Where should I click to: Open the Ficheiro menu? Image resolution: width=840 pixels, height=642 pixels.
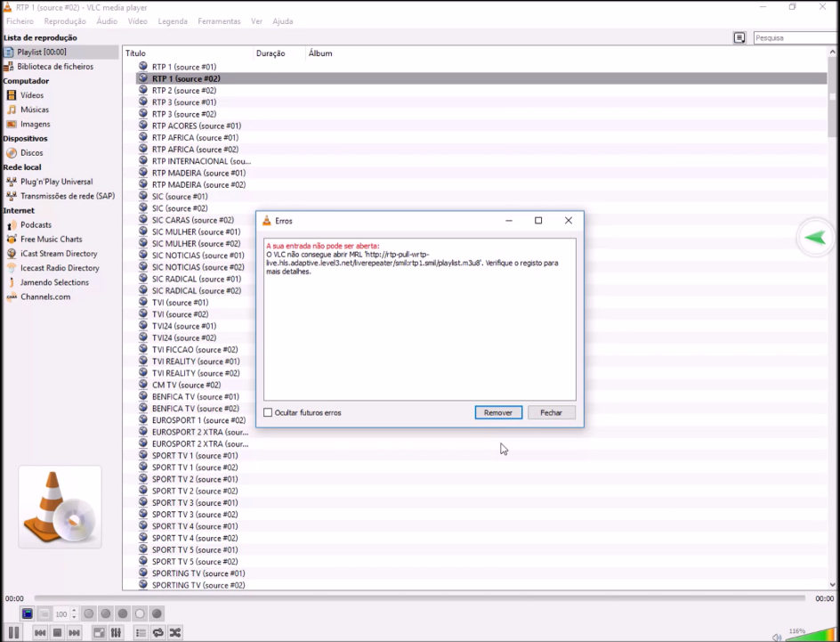20,21
